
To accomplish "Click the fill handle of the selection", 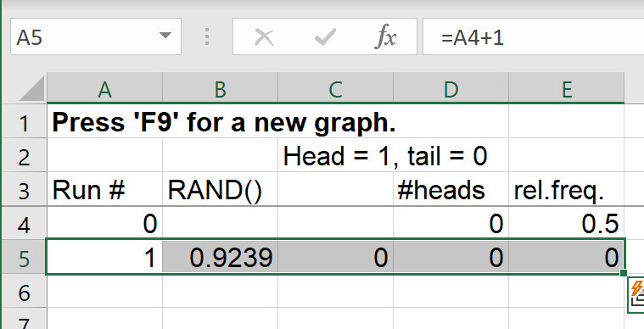I will 624,273.
